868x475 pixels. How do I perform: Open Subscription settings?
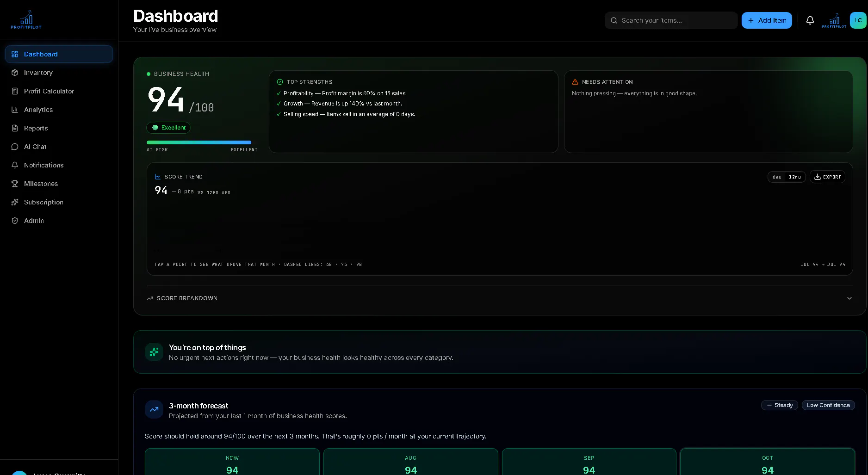click(x=59, y=202)
